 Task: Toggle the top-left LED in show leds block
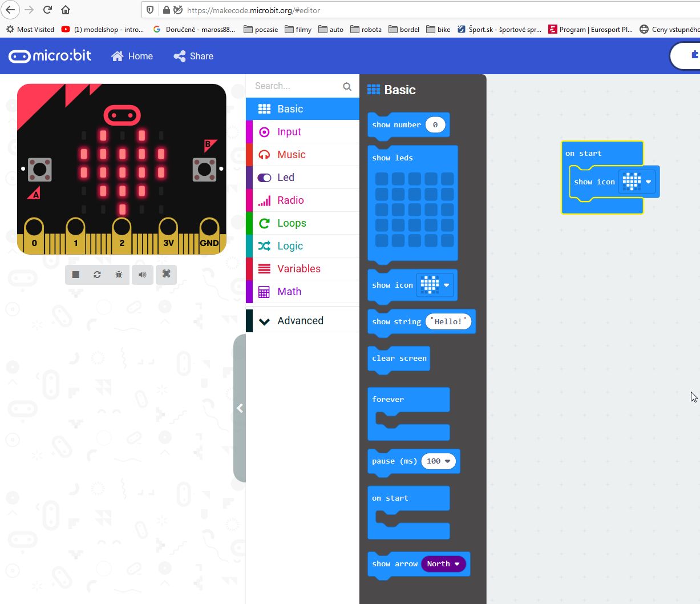coord(382,179)
